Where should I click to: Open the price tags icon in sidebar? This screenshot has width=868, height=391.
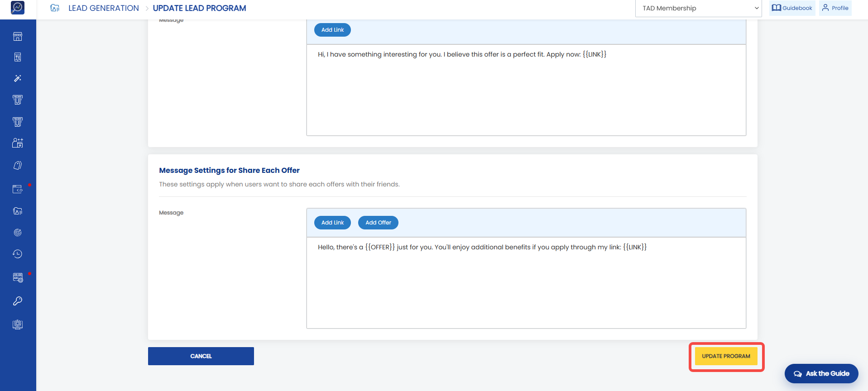(x=18, y=165)
